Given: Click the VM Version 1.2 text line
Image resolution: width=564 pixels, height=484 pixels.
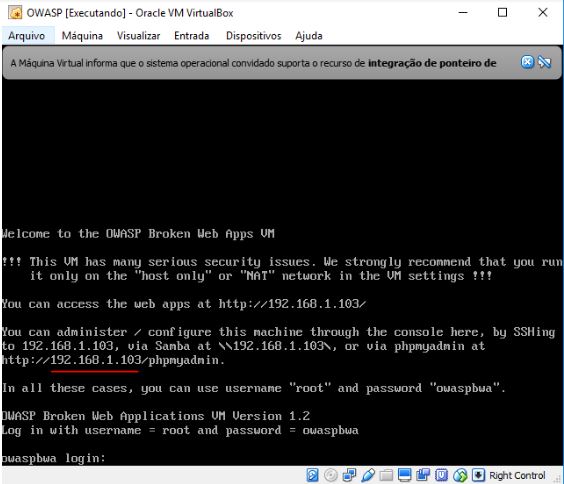Looking at the screenshot, I should pyautogui.click(x=155, y=416).
